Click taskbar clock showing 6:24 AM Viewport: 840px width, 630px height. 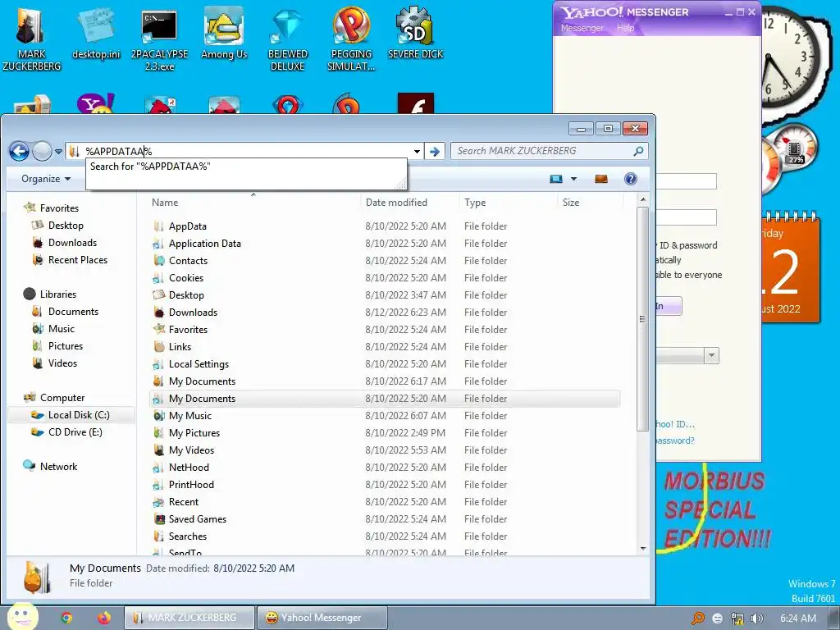(798, 619)
